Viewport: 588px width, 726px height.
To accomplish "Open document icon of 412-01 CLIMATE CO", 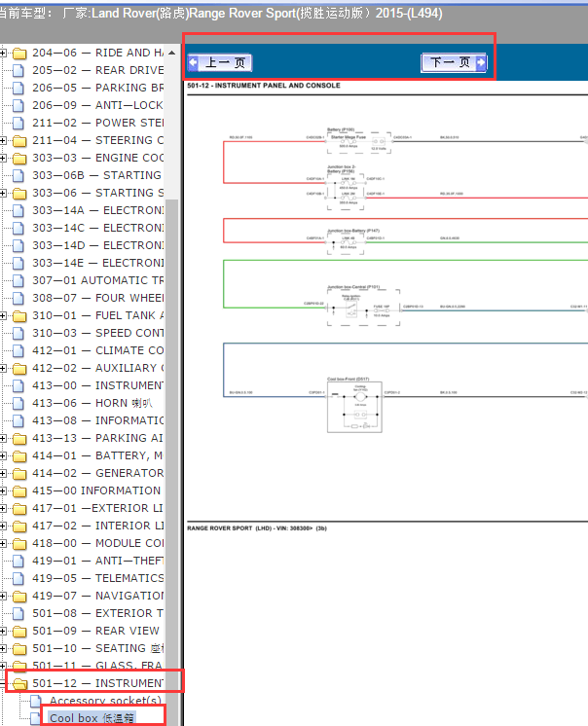I will pos(18,350).
